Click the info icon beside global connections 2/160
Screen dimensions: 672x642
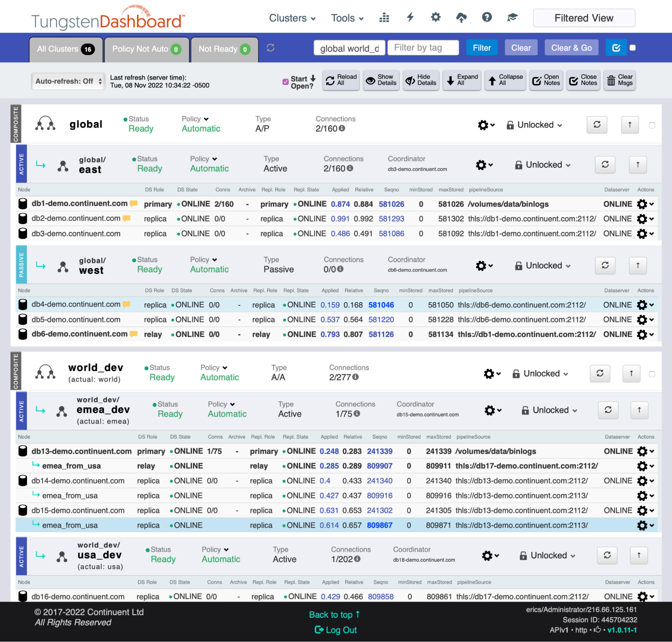342,128
